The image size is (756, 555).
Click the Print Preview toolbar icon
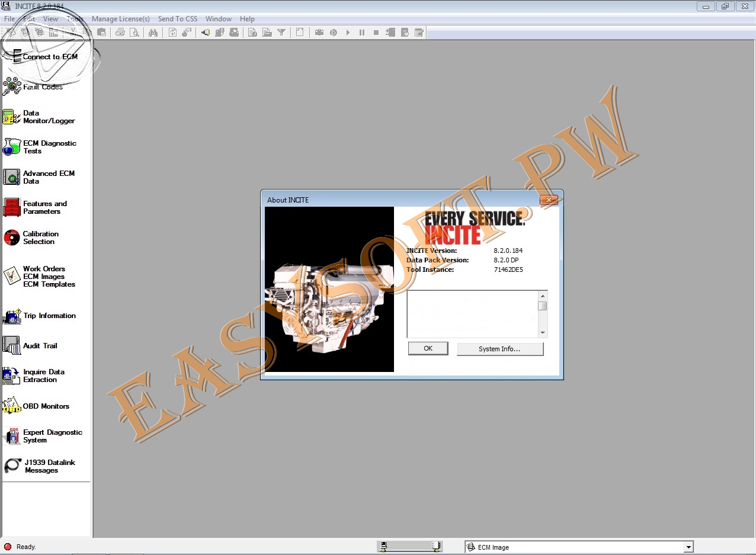tap(135, 33)
